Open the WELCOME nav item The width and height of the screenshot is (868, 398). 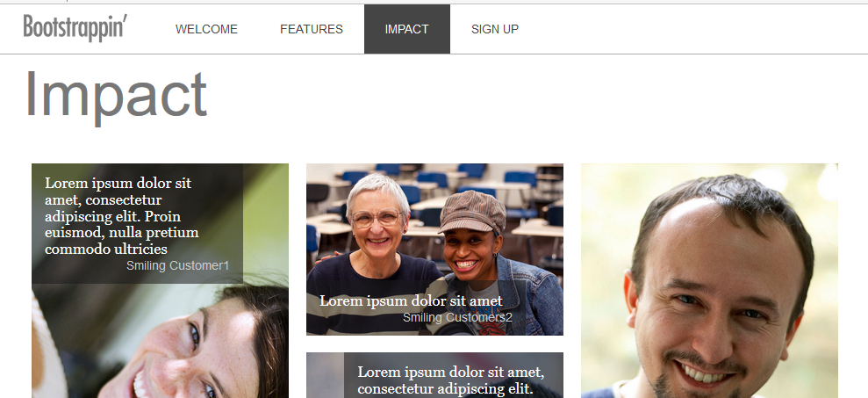206,29
